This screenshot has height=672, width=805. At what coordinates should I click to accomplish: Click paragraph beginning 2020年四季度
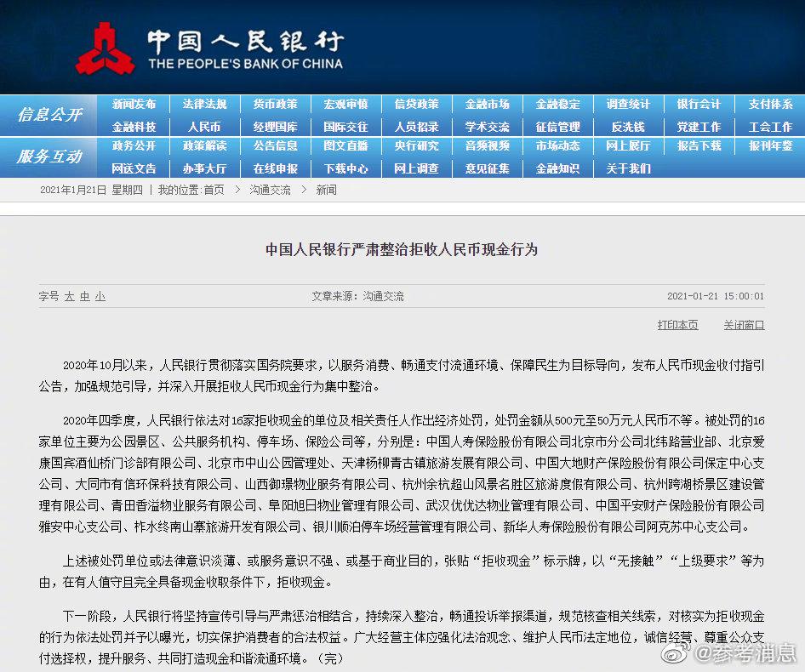(402, 473)
